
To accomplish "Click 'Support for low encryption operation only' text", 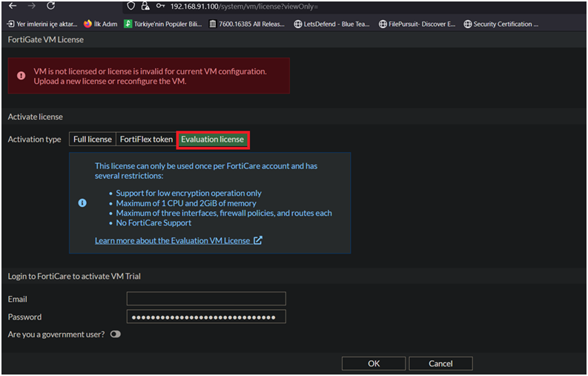I will tap(188, 194).
